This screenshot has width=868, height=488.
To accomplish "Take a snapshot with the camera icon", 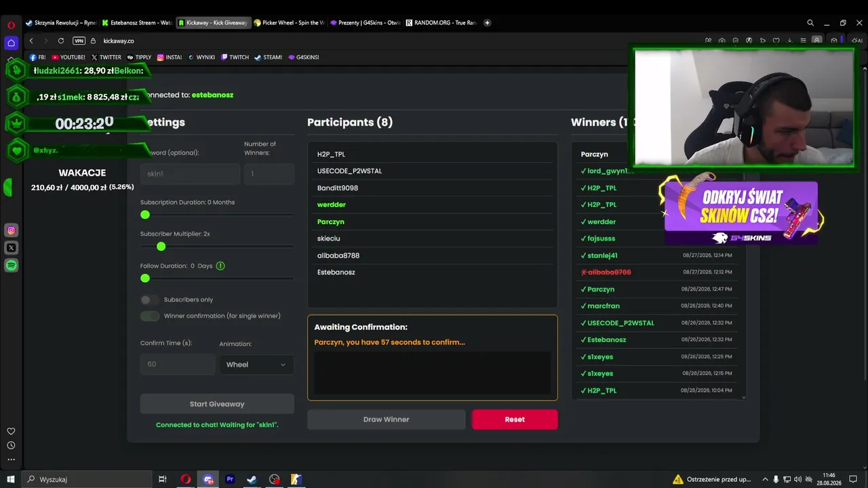I will point(722,41).
